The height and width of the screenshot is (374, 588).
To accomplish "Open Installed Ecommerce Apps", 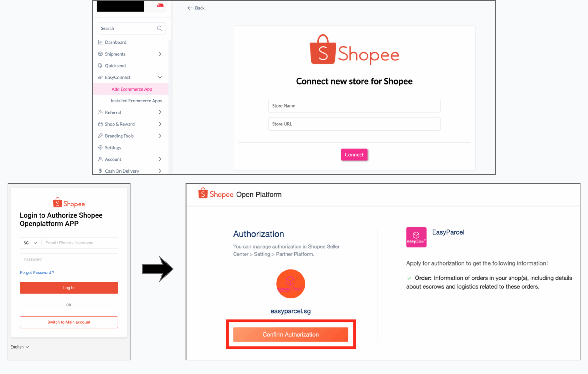I will coord(136,100).
